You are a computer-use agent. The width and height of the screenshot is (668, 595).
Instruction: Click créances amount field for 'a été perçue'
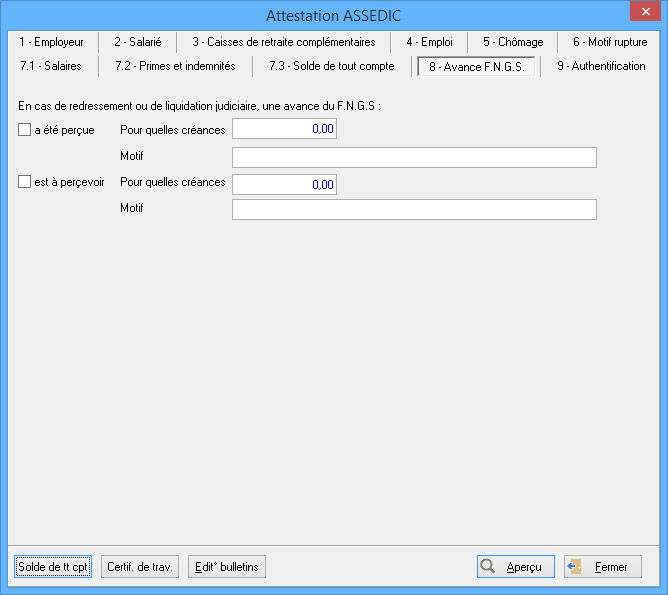(284, 129)
